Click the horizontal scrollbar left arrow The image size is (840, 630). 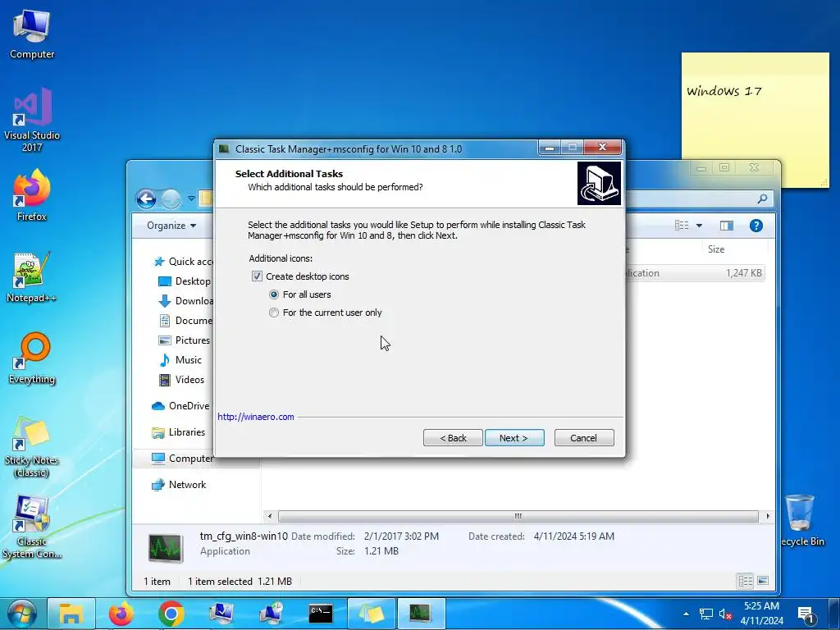click(x=269, y=517)
